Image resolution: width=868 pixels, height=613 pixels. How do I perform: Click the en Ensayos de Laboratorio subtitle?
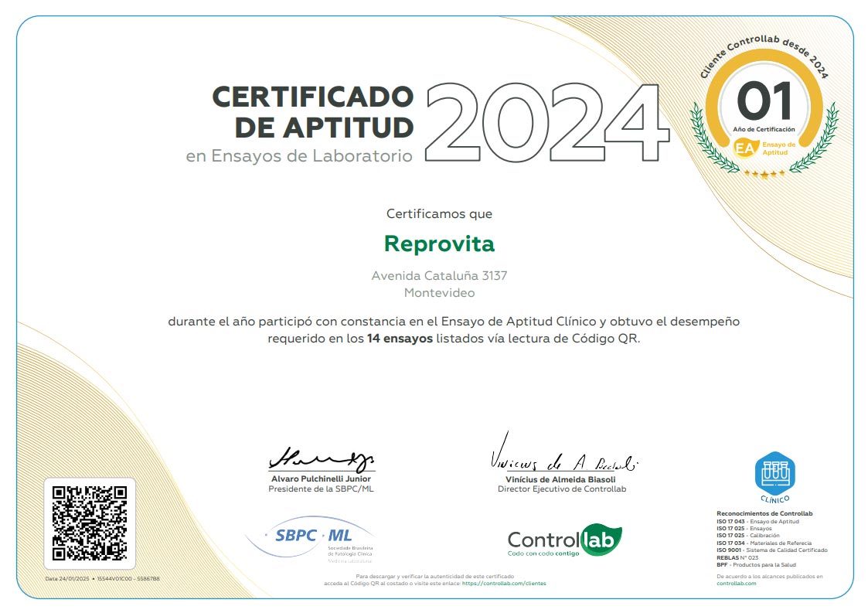click(298, 156)
